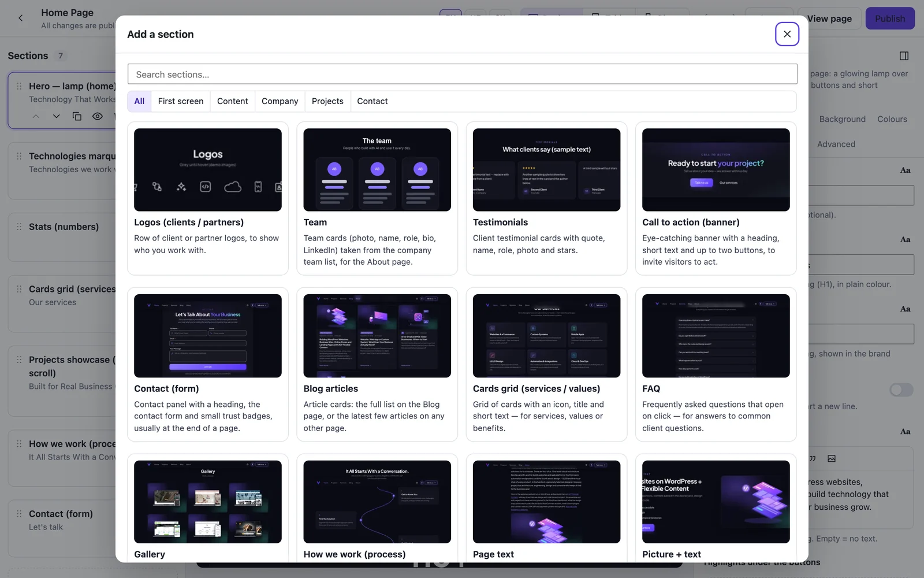Image resolution: width=924 pixels, height=578 pixels.
Task: Grab the drag handle of Projects showcase
Action: coord(19,360)
